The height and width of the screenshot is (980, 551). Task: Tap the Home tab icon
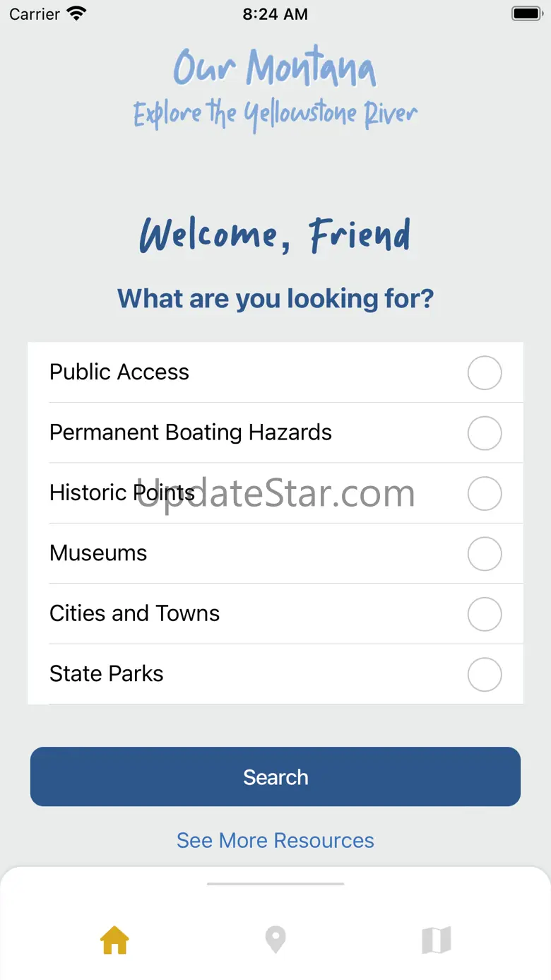pyautogui.click(x=114, y=940)
